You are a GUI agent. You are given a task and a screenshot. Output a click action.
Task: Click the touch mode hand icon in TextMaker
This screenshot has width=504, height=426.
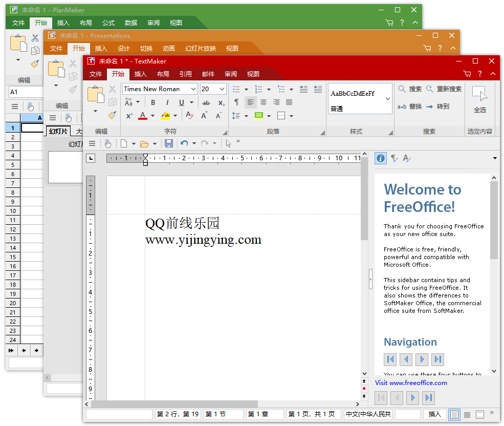point(107,143)
